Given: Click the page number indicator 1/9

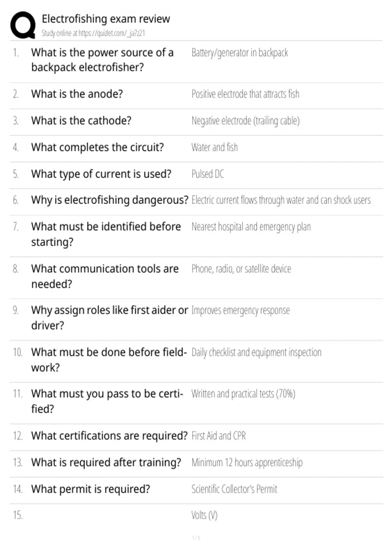Looking at the screenshot, I should [196, 538].
